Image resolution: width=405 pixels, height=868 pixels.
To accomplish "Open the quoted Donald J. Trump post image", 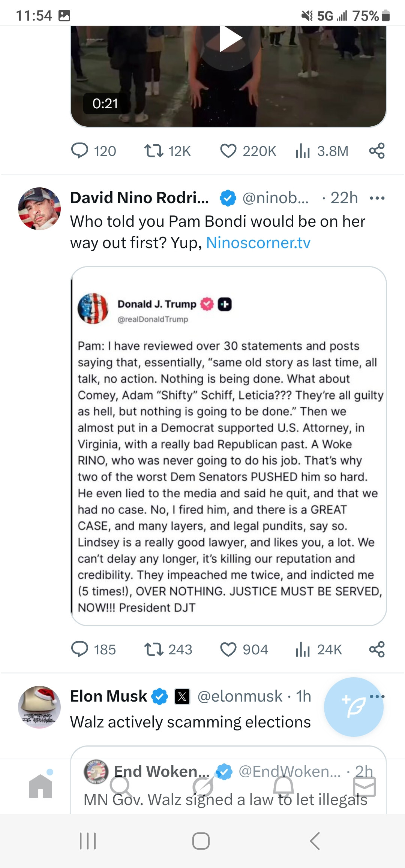I will tap(228, 446).
